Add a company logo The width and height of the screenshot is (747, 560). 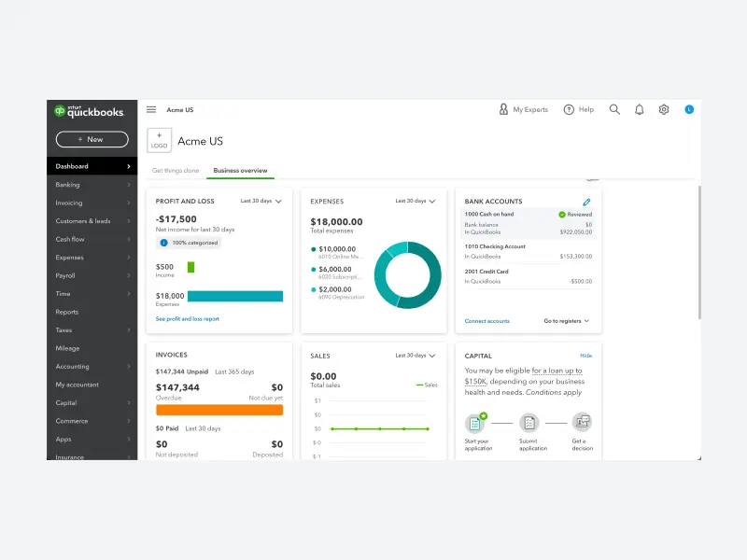159,141
